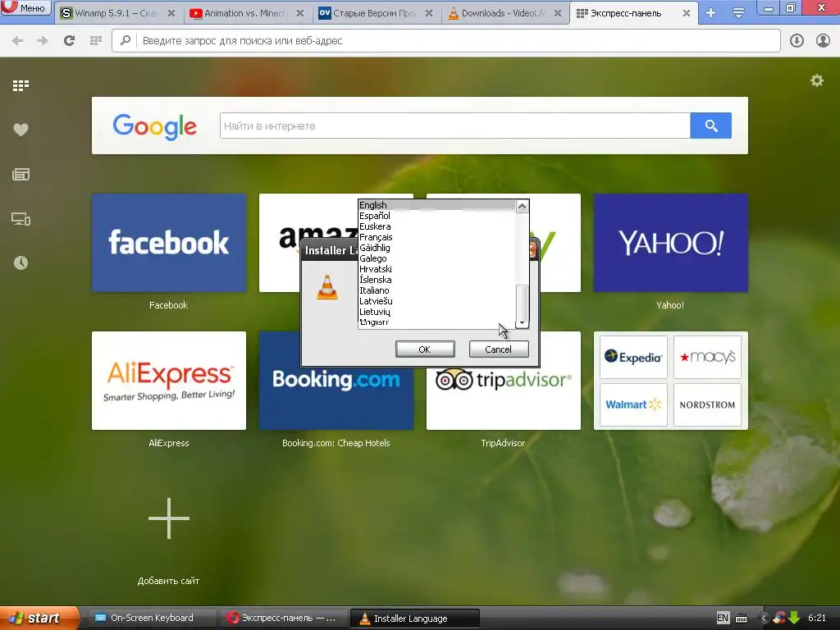Open synced tabs icon in sidebar

coord(21,219)
